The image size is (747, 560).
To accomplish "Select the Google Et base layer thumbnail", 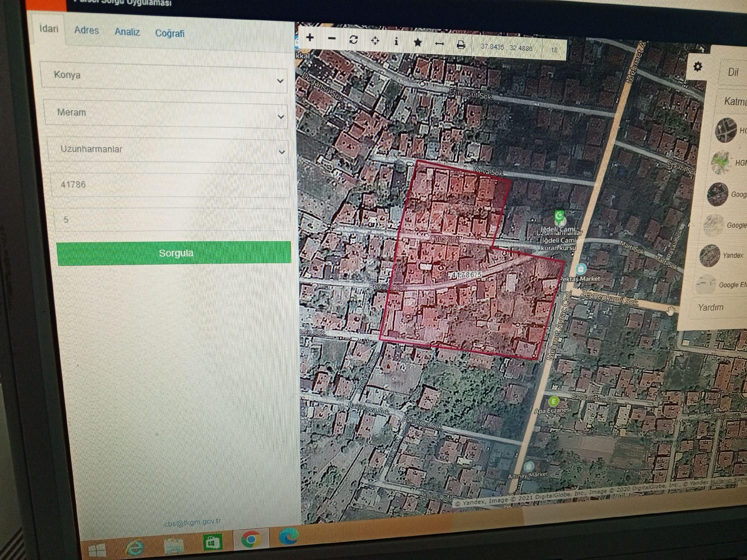I will click(705, 284).
